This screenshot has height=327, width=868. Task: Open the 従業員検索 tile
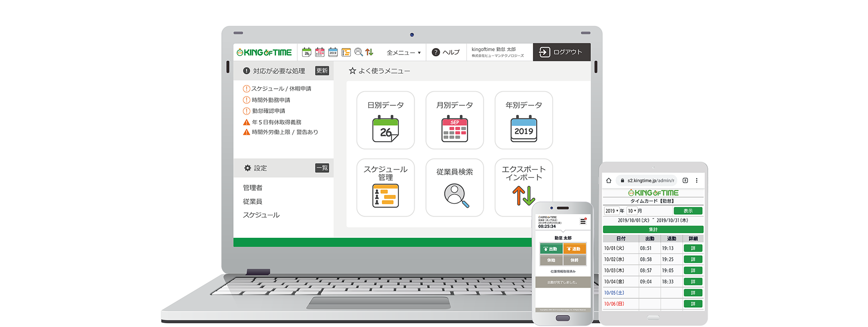454,188
